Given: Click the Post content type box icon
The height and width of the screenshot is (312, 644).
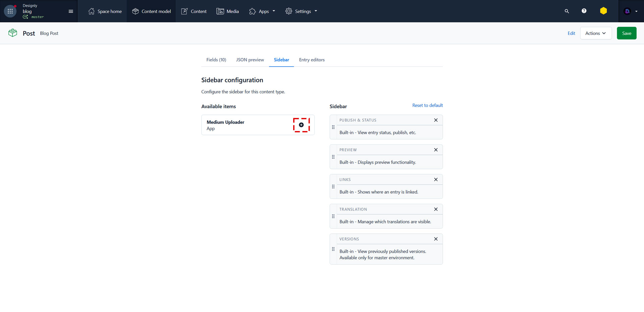Looking at the screenshot, I should [13, 33].
